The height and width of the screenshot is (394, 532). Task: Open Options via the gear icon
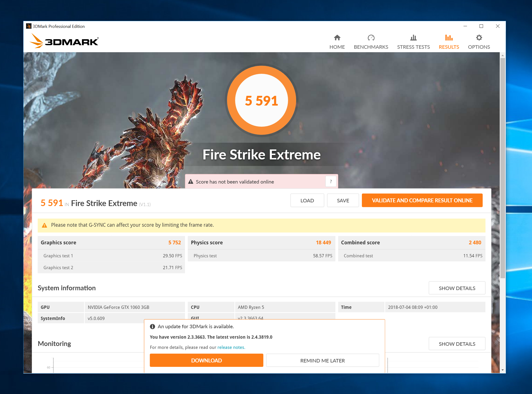click(479, 38)
